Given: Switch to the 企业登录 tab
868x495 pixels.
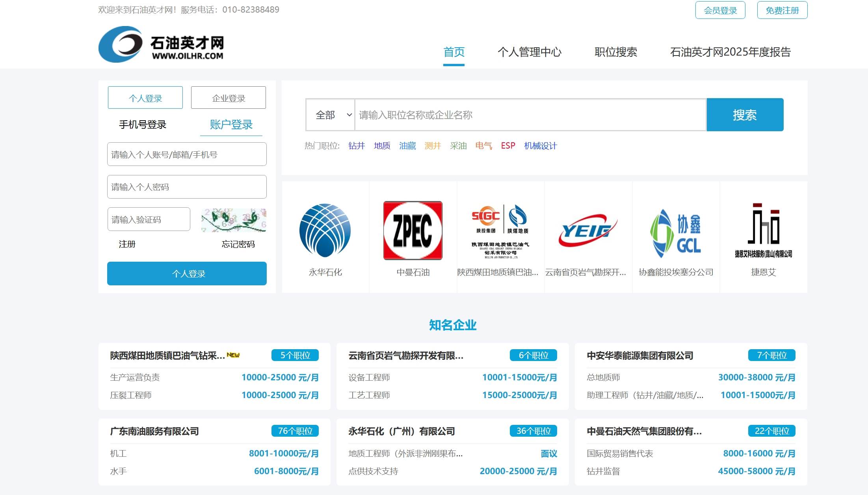Looking at the screenshot, I should (229, 98).
